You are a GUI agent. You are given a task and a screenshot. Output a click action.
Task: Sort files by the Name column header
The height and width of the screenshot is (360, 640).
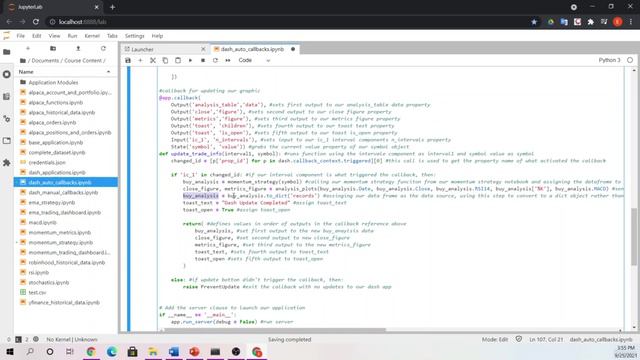65,72
